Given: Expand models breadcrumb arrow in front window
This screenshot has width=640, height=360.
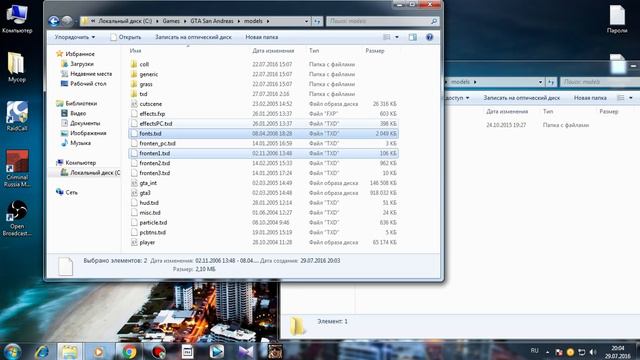Looking at the screenshot, I should (x=268, y=21).
